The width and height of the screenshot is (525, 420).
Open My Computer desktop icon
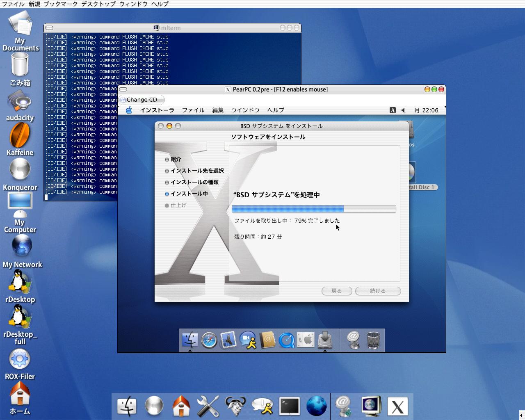(x=20, y=205)
